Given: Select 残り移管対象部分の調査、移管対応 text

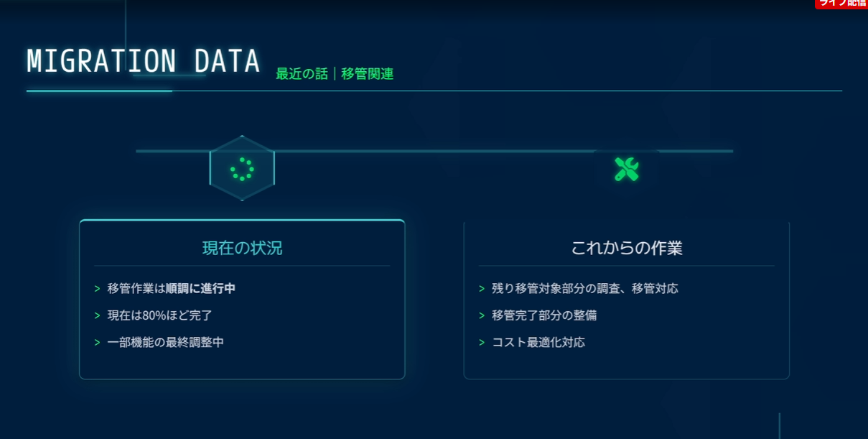Looking at the screenshot, I should coord(584,289).
